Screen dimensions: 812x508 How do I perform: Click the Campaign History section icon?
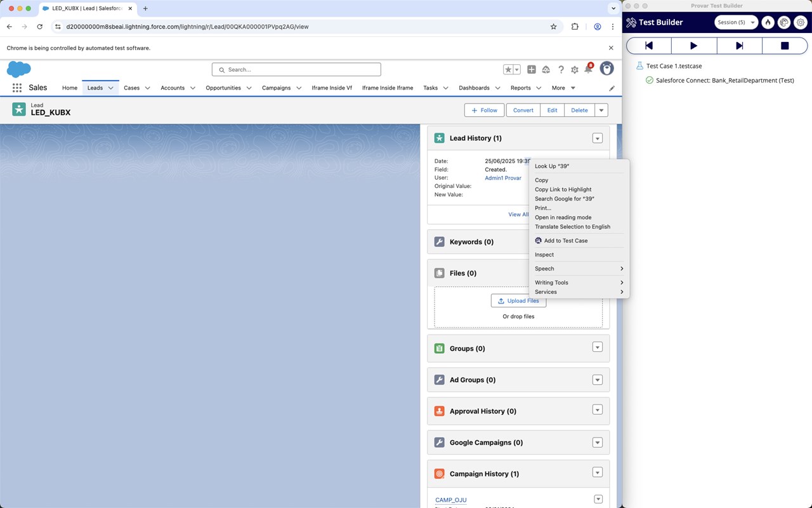(439, 474)
